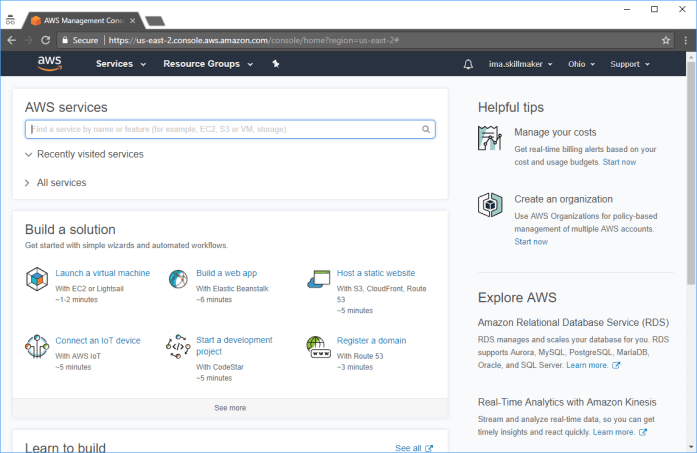Click the Create an organization heading
Image resolution: width=697 pixels, height=453 pixels.
click(x=564, y=199)
